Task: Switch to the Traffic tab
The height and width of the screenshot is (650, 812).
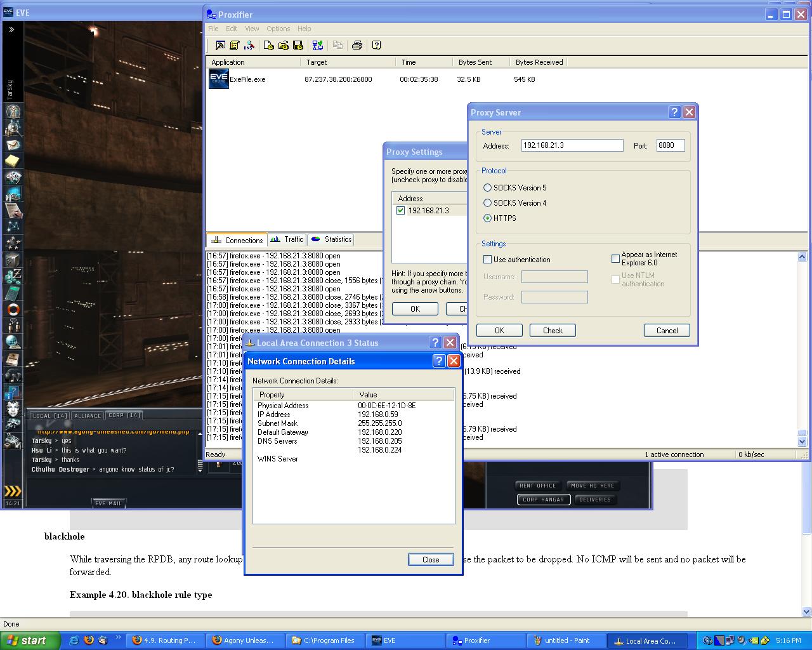Action: click(x=287, y=239)
